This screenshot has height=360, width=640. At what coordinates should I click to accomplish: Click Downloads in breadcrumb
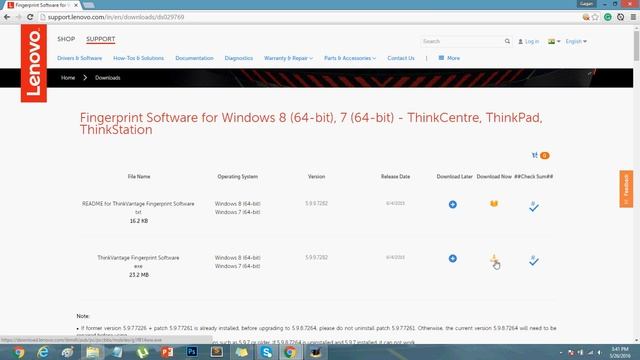(x=108, y=78)
